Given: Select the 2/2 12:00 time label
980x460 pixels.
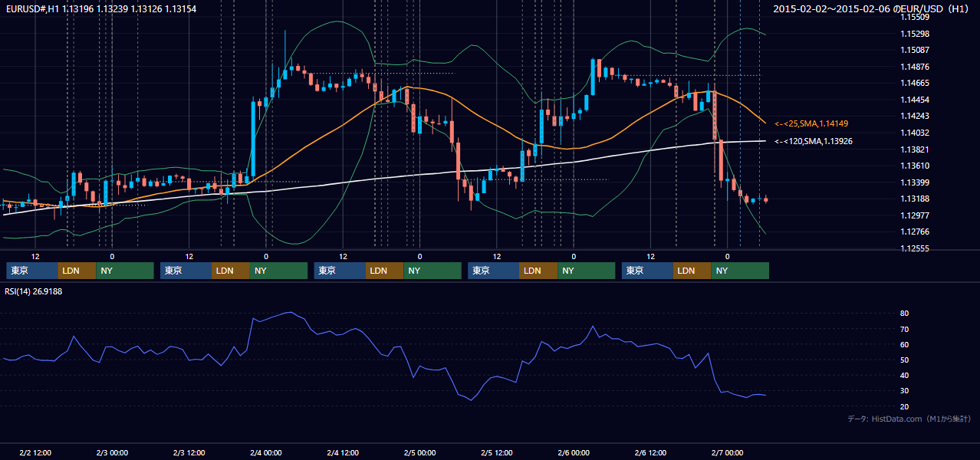Looking at the screenshot, I should [x=35, y=452].
